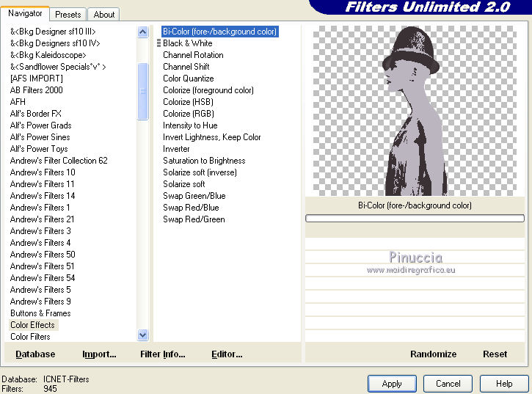Click the filter preview image of the woman
Image resolution: width=532 pixels, height=394 pixels.
coord(415,111)
